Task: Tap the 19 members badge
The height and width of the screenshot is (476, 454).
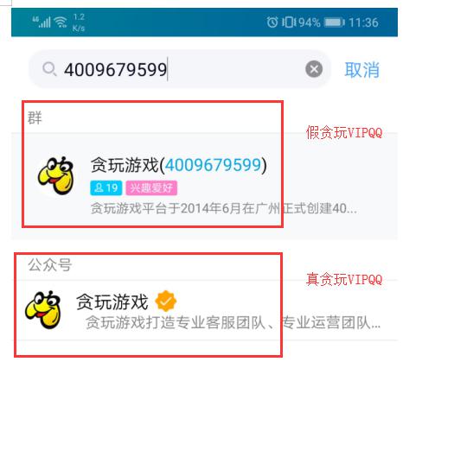Action: (106, 188)
